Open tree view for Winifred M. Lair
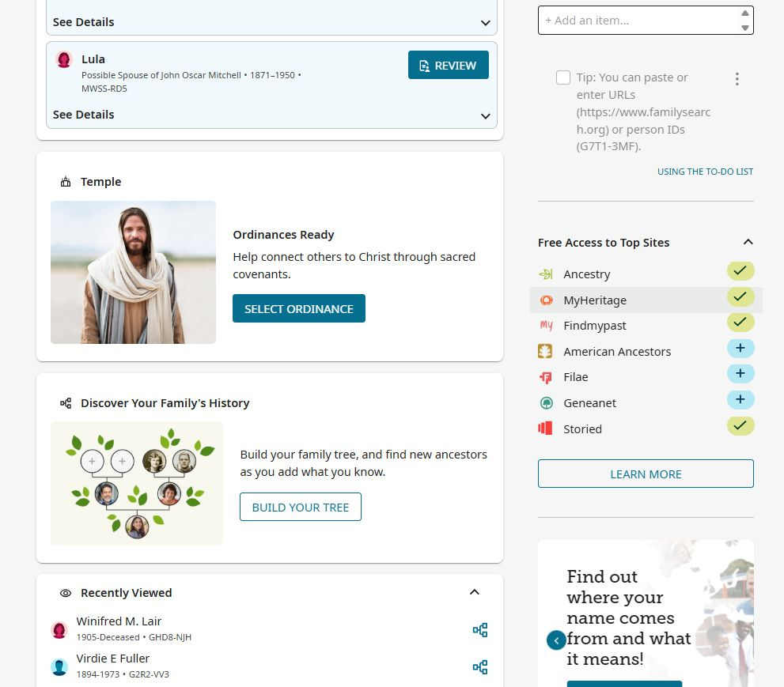The height and width of the screenshot is (687, 784). (480, 629)
